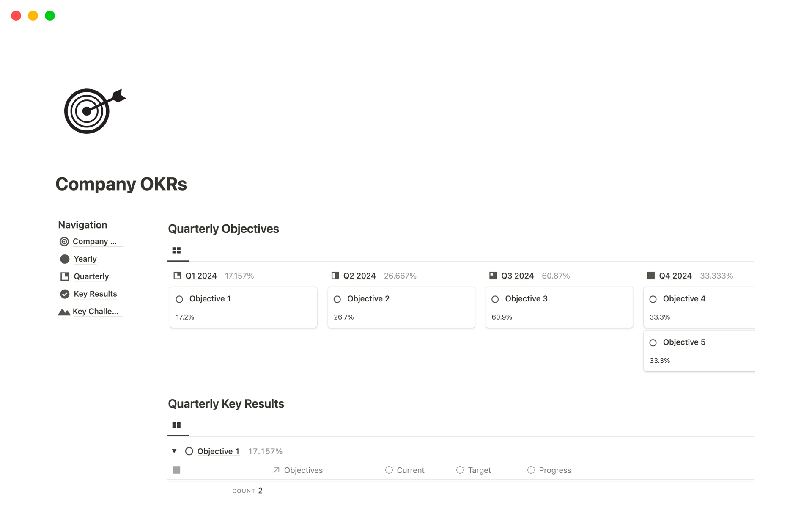Open the Objective 2 card
The height and width of the screenshot is (508, 812).
401,307
